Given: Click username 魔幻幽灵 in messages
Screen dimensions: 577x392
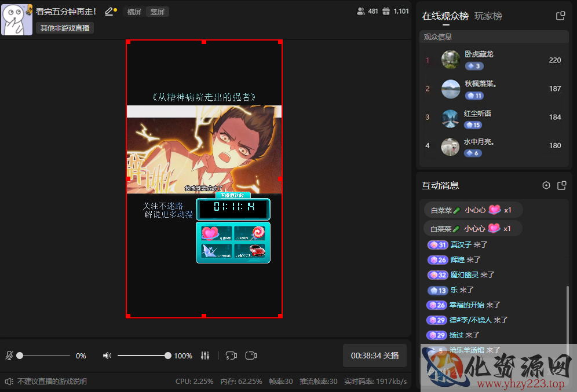Looking at the screenshot, I should click(465, 274).
